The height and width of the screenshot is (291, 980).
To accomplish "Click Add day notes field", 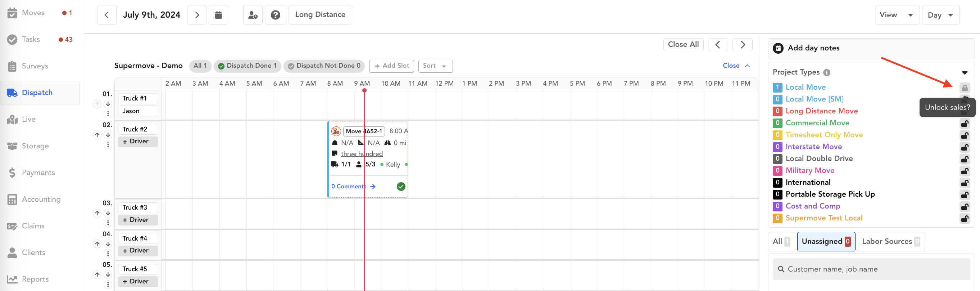I will (871, 48).
